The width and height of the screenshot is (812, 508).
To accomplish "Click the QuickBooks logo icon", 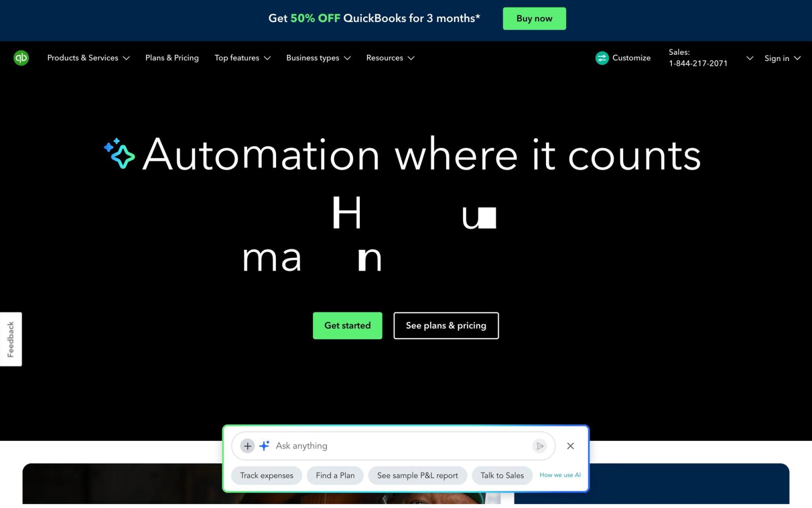I will 21,58.
